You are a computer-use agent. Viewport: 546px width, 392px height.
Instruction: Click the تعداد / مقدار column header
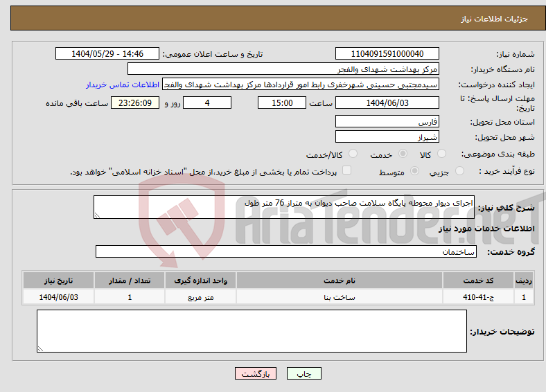point(130,280)
